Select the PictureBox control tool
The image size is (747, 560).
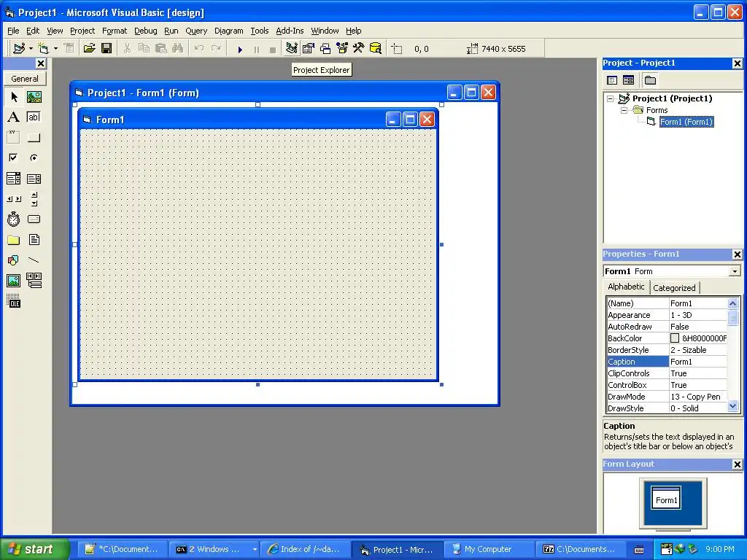point(34,97)
